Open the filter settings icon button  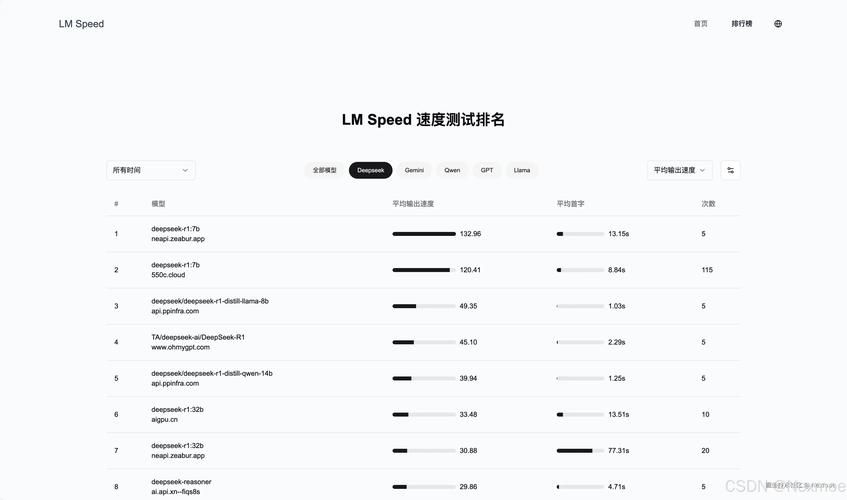tap(730, 170)
